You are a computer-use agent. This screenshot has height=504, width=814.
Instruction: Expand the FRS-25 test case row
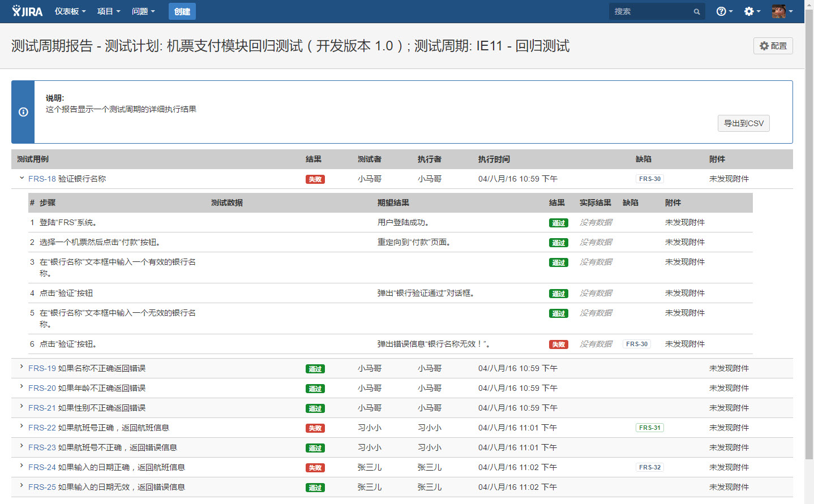(x=22, y=486)
